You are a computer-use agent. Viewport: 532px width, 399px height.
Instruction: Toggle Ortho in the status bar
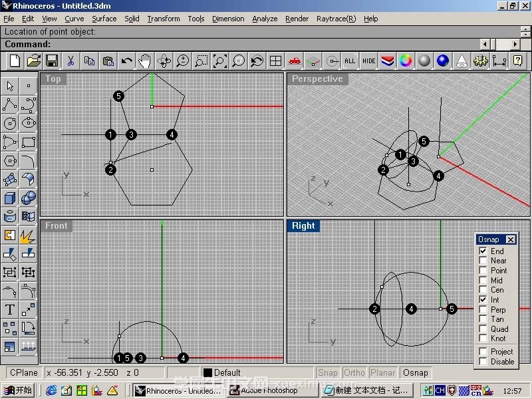tap(354, 372)
